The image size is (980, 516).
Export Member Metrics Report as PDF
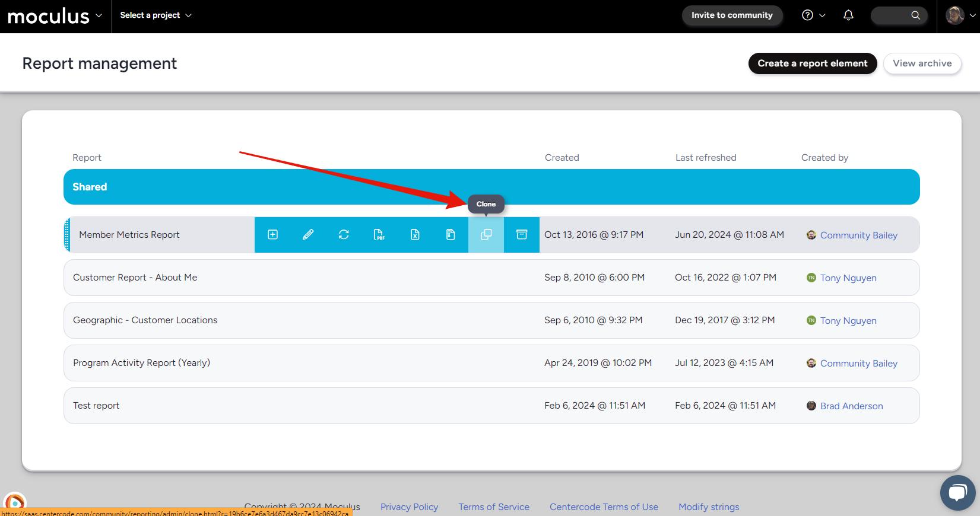(x=379, y=235)
